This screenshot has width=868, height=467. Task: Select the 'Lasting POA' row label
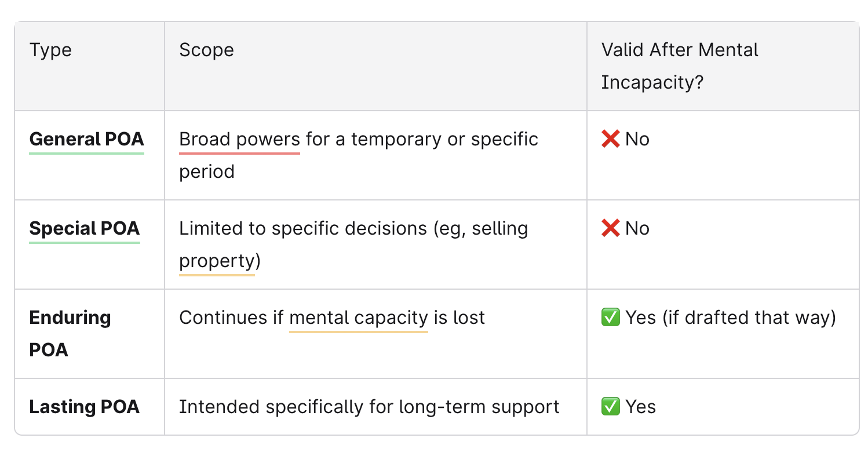click(x=85, y=407)
